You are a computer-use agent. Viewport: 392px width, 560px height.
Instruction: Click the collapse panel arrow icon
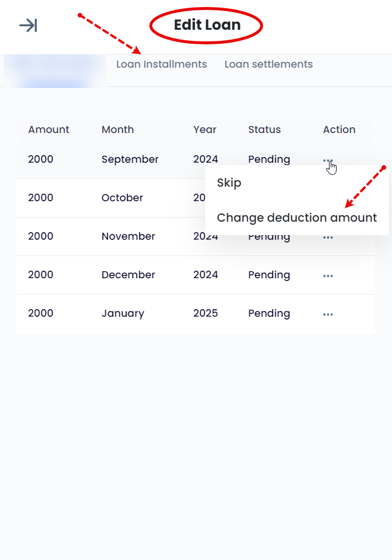[28, 25]
